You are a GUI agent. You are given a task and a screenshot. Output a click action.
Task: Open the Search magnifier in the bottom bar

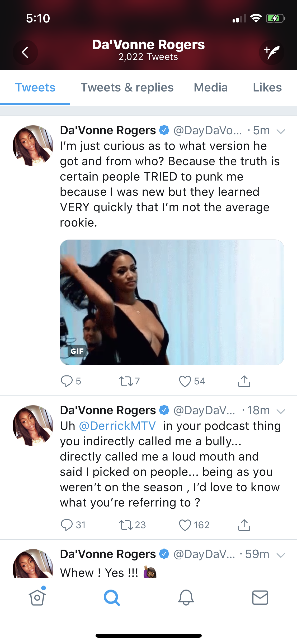tap(112, 597)
